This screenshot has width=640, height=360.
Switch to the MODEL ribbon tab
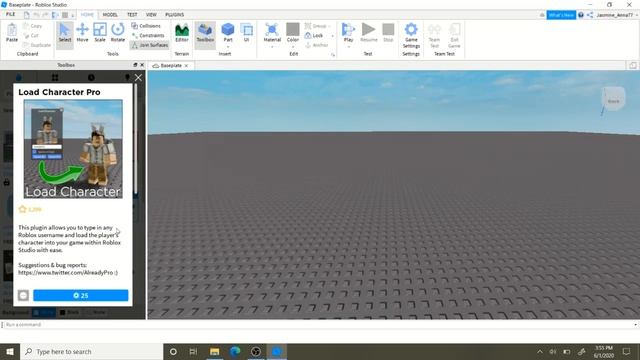[110, 15]
